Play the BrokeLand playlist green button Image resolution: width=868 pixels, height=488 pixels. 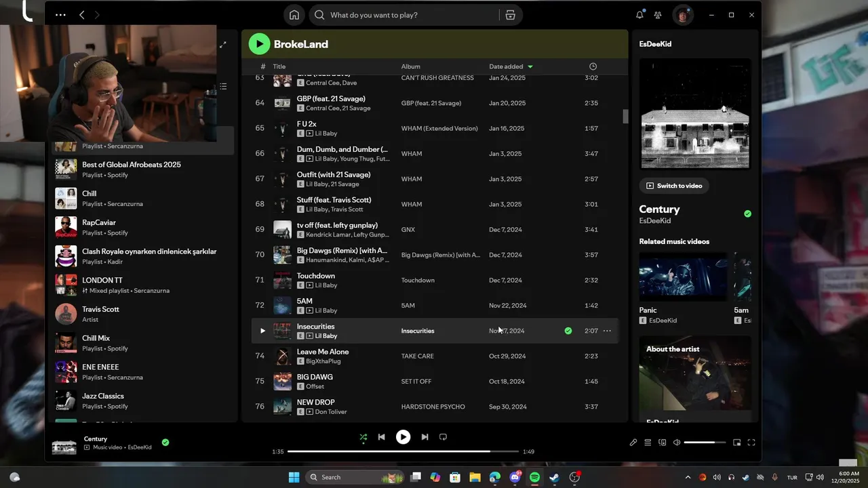259,44
